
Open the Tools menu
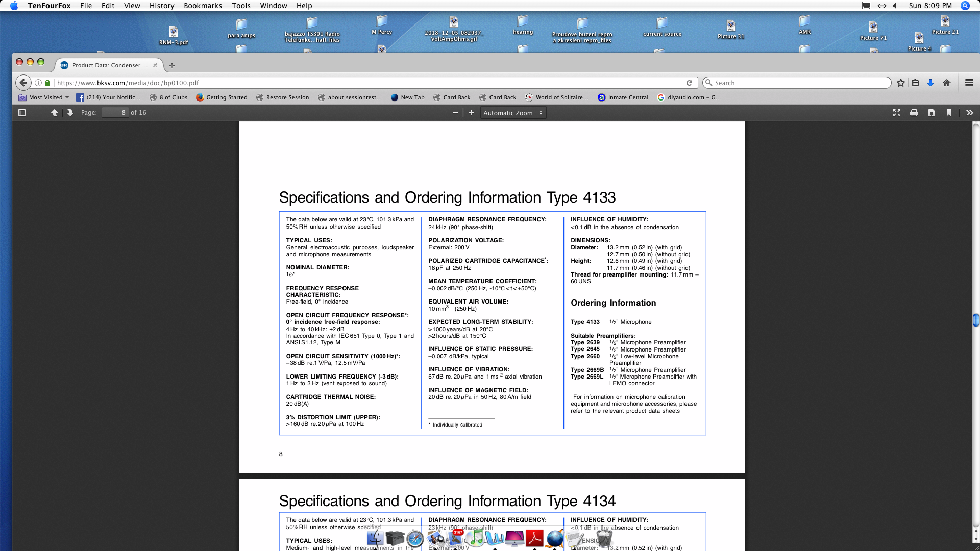[241, 6]
